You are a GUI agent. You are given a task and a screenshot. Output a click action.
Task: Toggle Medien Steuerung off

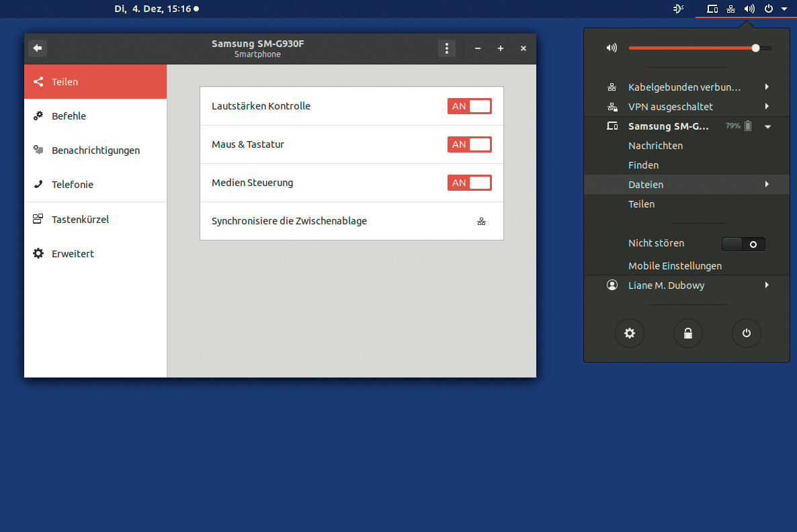(x=470, y=183)
